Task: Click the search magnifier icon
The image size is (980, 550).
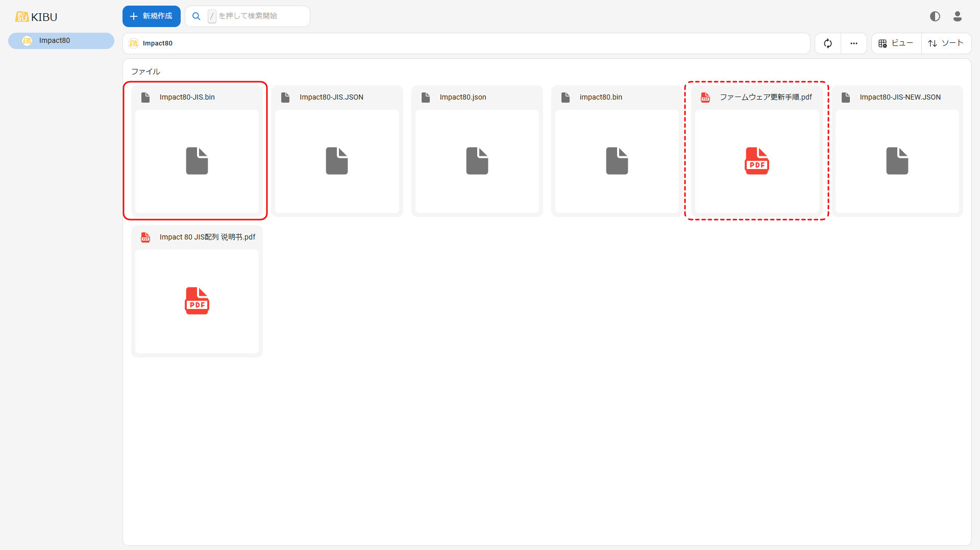Action: [x=197, y=16]
